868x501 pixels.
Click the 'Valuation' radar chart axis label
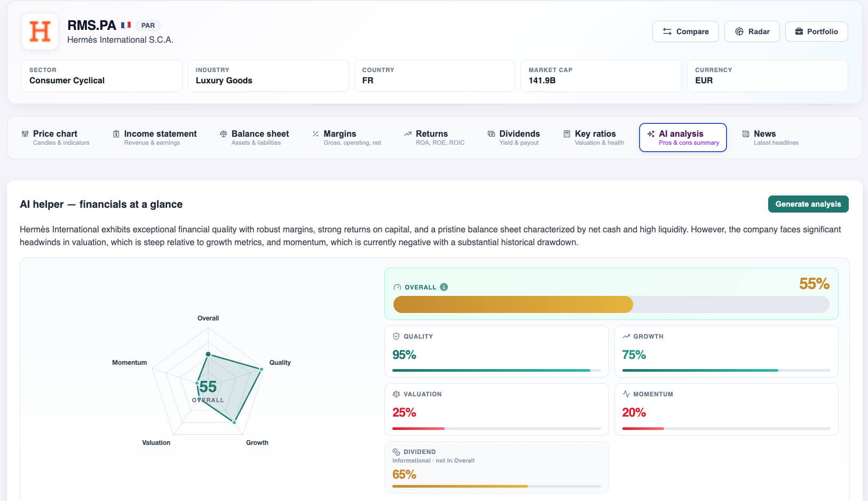[x=156, y=443]
